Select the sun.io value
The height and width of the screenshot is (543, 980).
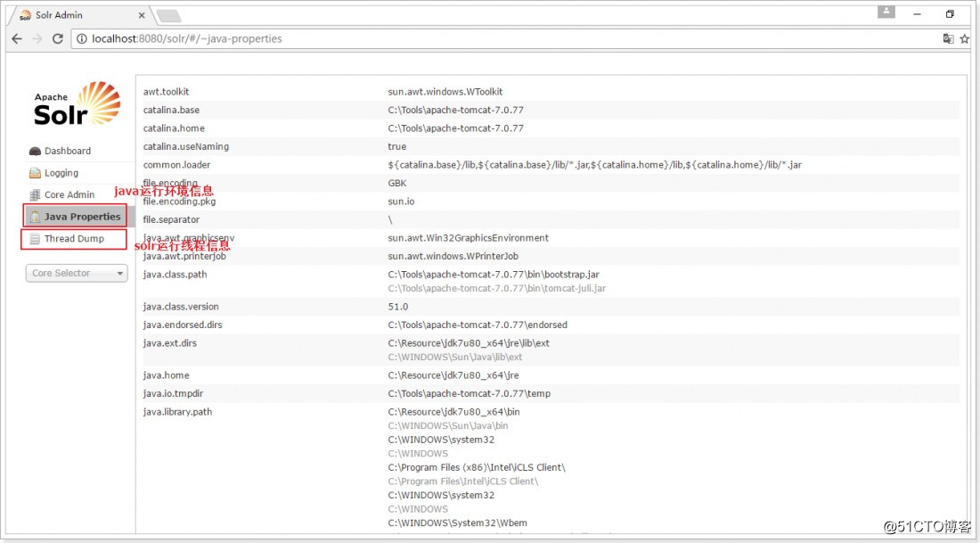click(401, 202)
